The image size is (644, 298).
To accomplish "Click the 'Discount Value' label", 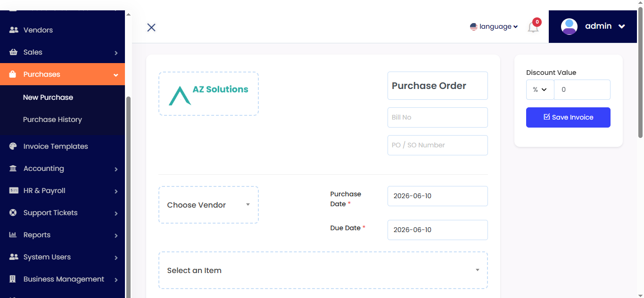I will [x=551, y=72].
